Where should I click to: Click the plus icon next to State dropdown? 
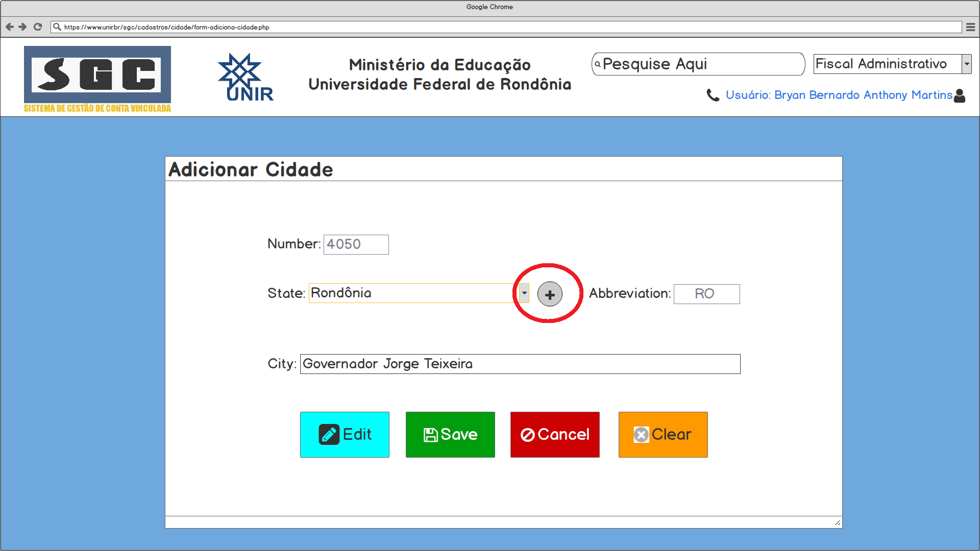pos(549,294)
